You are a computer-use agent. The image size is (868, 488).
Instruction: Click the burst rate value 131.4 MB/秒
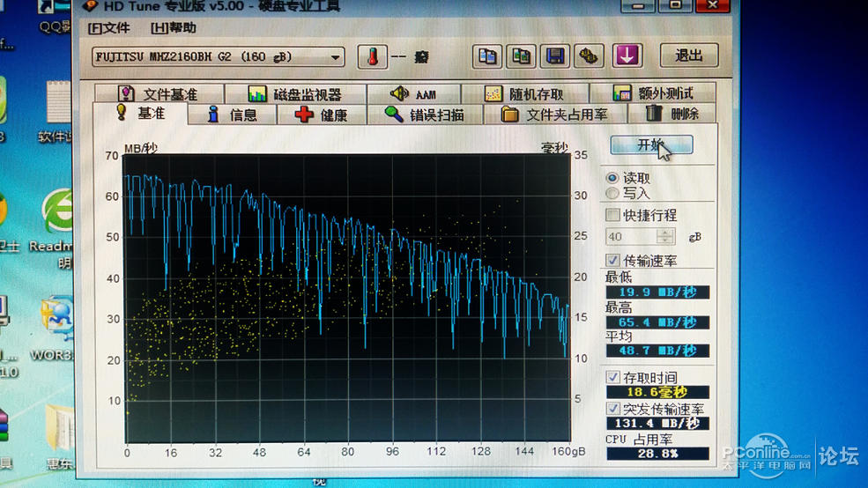[x=657, y=424]
